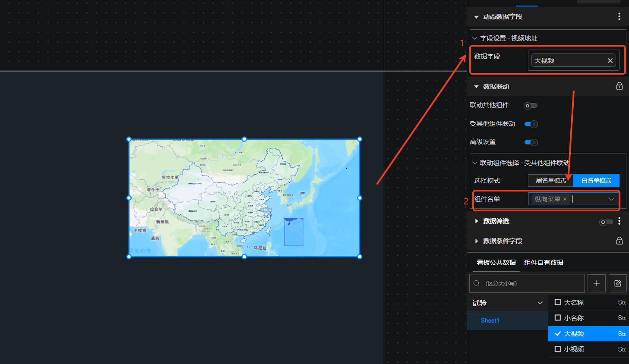Remove the 纵向菜单 tag from the list
Viewport: 629px width, 364px height.
[565, 199]
